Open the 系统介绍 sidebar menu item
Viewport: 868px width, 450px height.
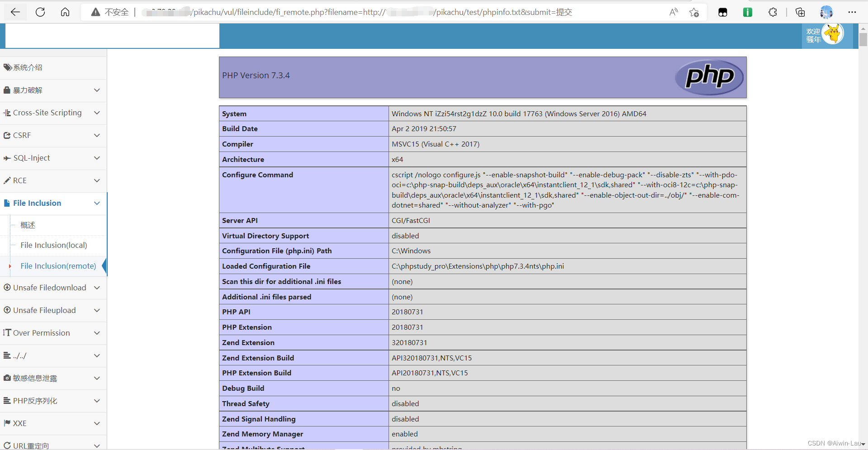(x=53, y=67)
